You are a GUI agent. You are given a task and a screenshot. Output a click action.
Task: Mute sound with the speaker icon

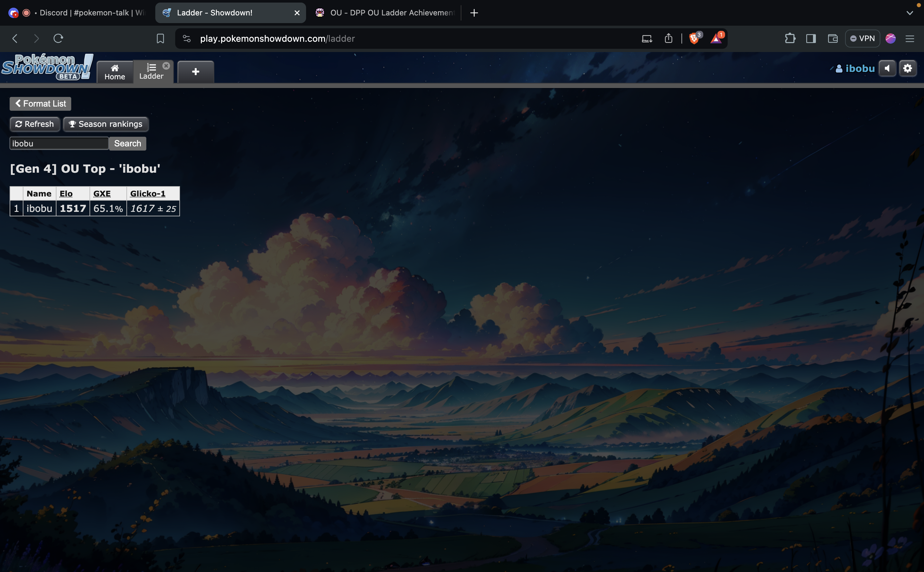click(887, 68)
